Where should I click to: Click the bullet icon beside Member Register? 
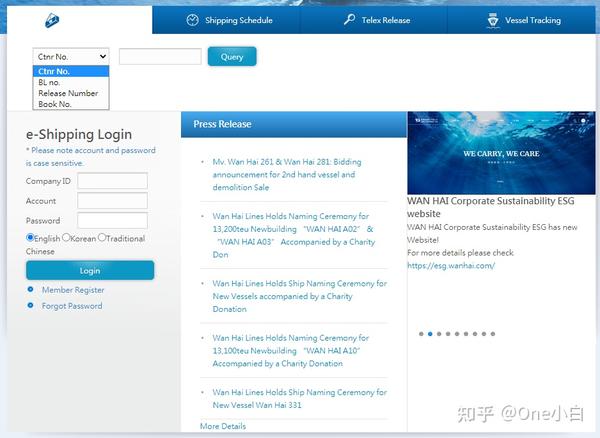31,290
